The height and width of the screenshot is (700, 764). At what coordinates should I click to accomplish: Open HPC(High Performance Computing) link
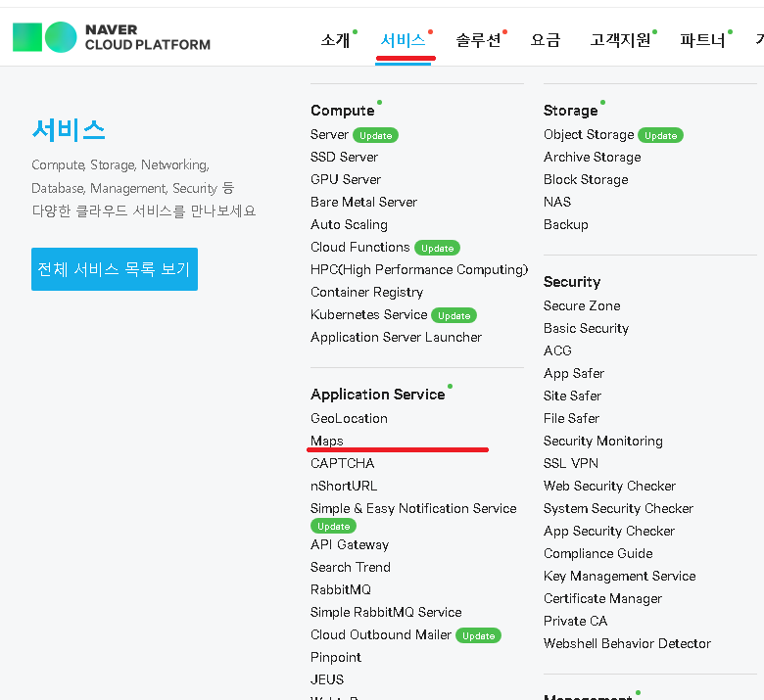tap(419, 269)
